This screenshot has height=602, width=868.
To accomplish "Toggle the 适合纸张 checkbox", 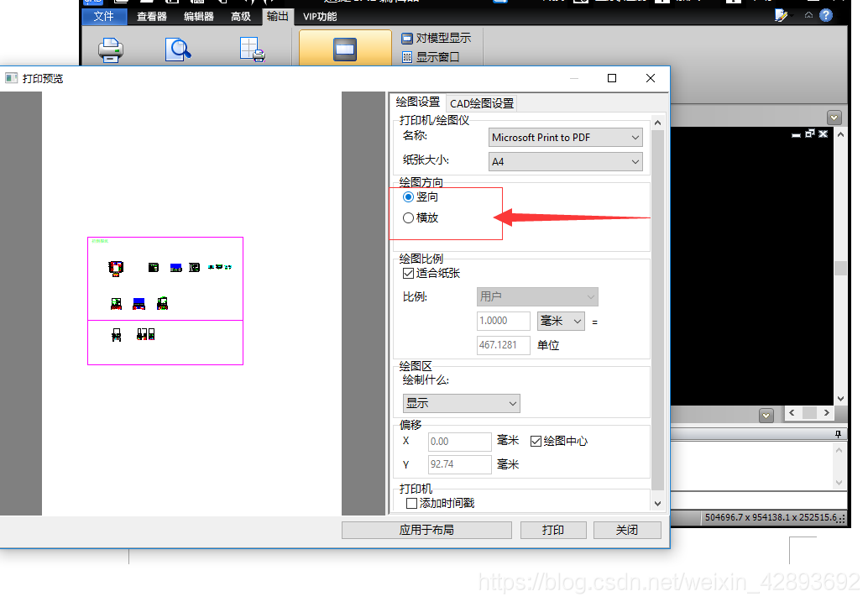I will tap(409, 274).
